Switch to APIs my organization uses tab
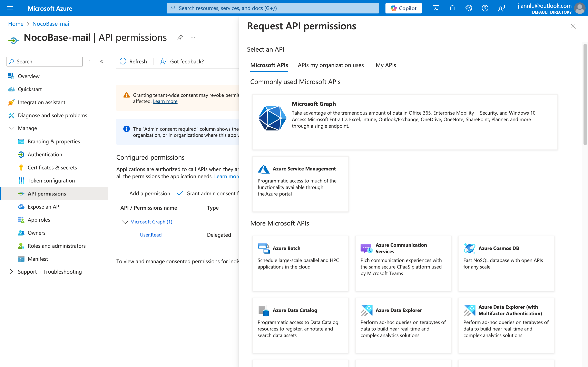Screen dimensions: 588x367 (331, 65)
